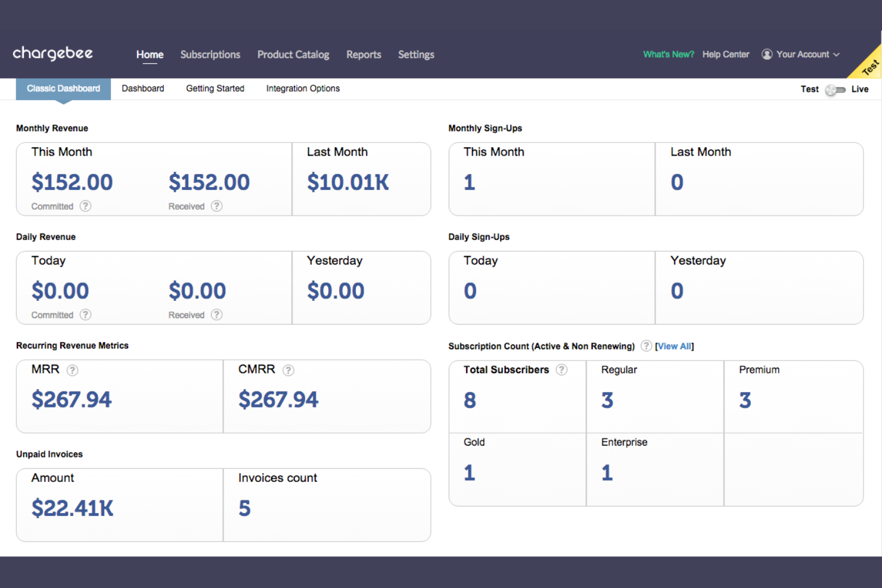Screen dimensions: 882x588
Task: Click the $152.00 Received monthly amount
Action: click(209, 182)
